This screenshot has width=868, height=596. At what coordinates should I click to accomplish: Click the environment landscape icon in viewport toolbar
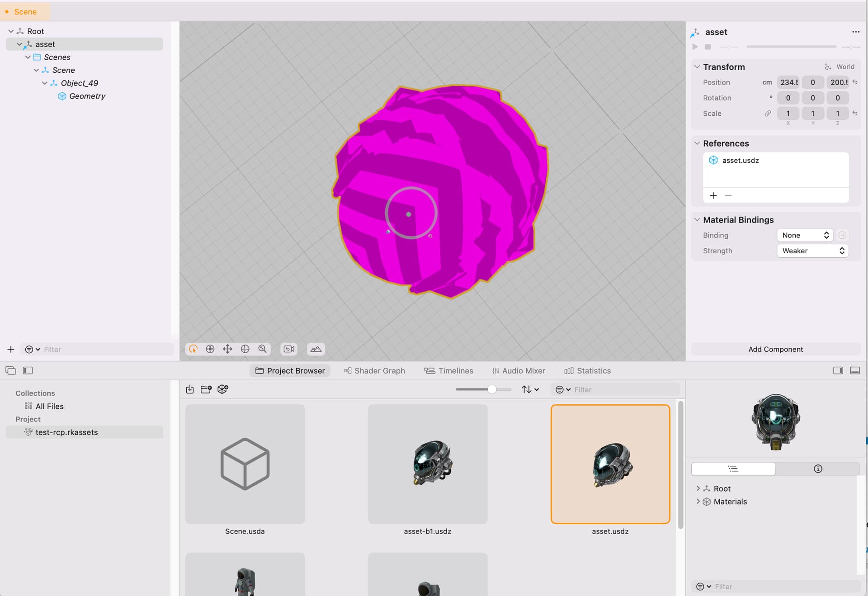pyautogui.click(x=316, y=349)
